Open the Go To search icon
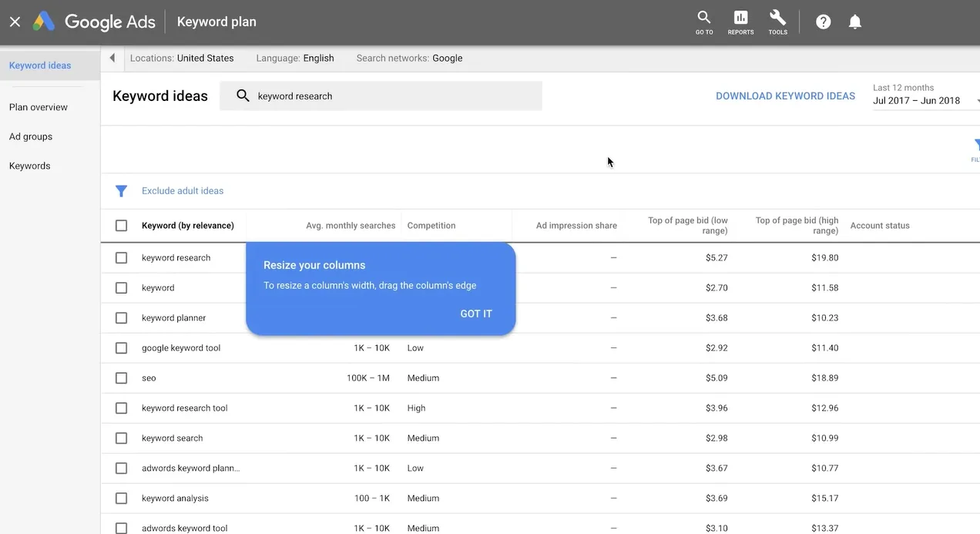 pos(704,22)
